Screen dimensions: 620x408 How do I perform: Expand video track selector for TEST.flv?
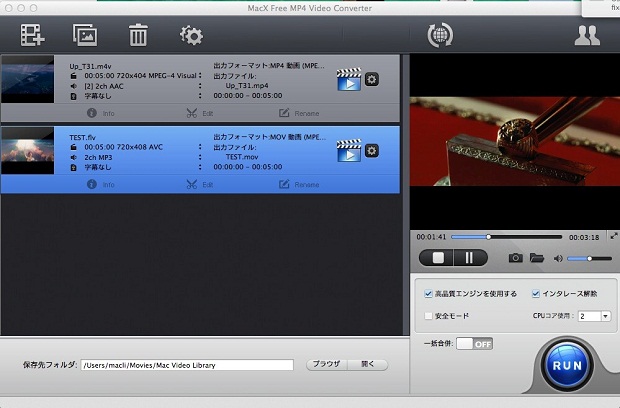coord(200,147)
